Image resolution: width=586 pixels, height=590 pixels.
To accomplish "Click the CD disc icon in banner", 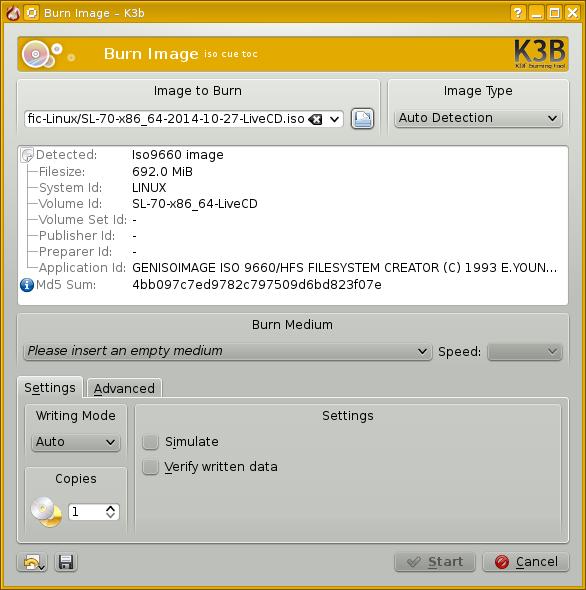I will point(37,54).
